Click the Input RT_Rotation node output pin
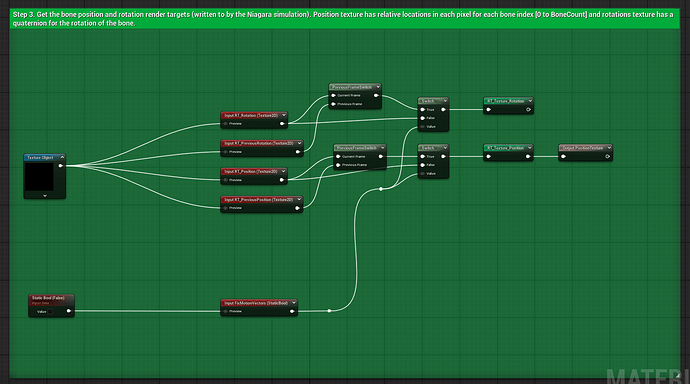The height and width of the screenshot is (384, 690). click(282, 124)
